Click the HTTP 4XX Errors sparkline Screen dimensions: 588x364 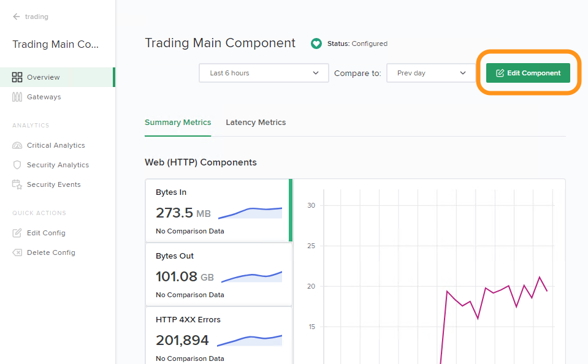(250, 340)
